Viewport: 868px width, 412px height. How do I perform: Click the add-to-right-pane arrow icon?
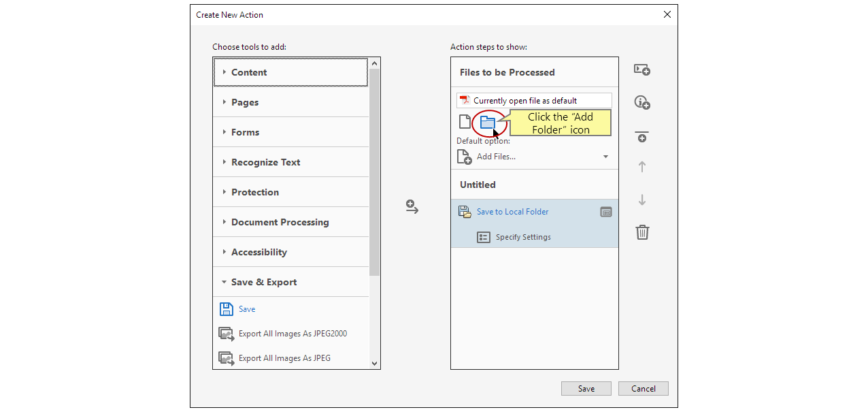click(x=412, y=207)
